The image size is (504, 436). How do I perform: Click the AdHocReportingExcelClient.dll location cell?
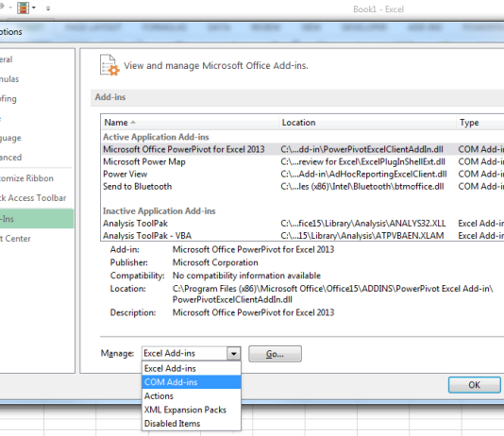363,175
